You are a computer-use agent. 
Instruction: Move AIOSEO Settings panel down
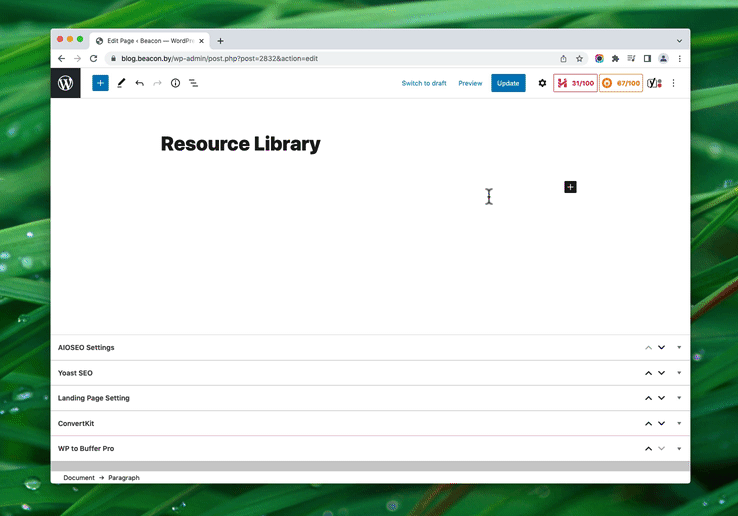[661, 347]
